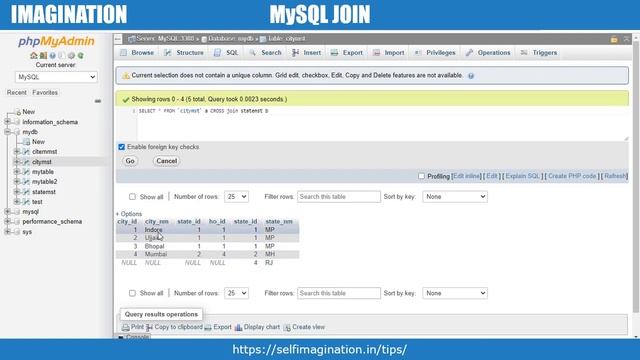The image size is (640, 360).
Task: Click the test table icon
Action: coord(26,202)
